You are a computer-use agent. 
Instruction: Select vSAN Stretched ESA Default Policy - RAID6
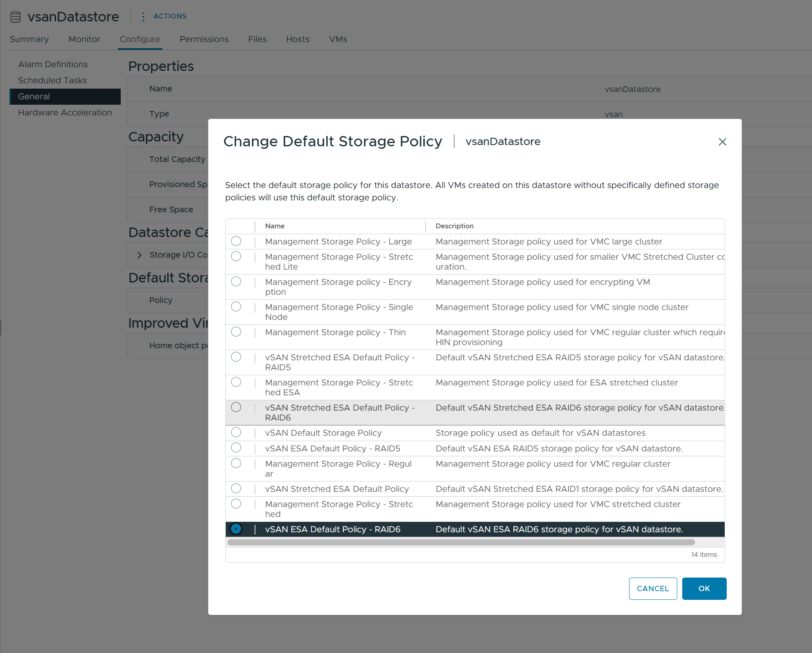tap(236, 407)
